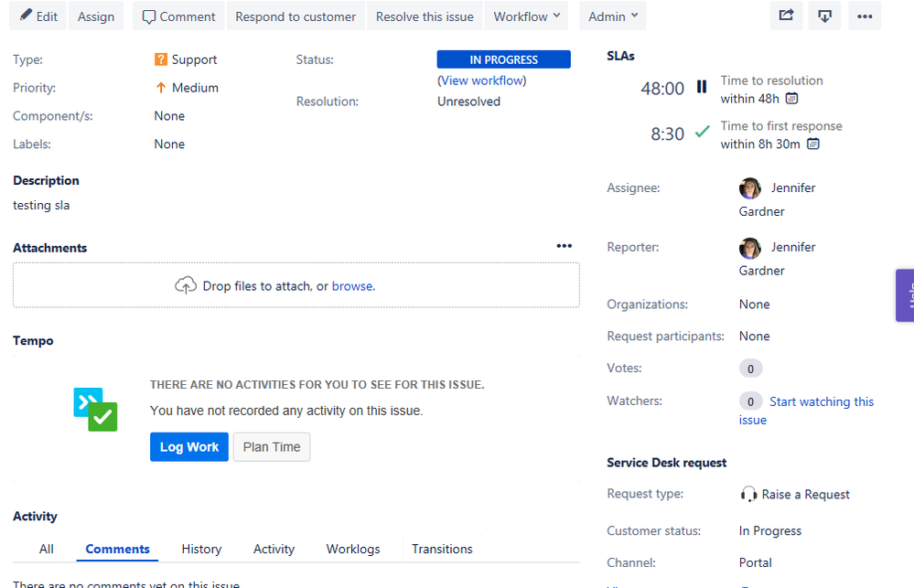This screenshot has height=588, width=914.
Task: Click the 'Time to first response' SLA label
Action: pos(781,126)
